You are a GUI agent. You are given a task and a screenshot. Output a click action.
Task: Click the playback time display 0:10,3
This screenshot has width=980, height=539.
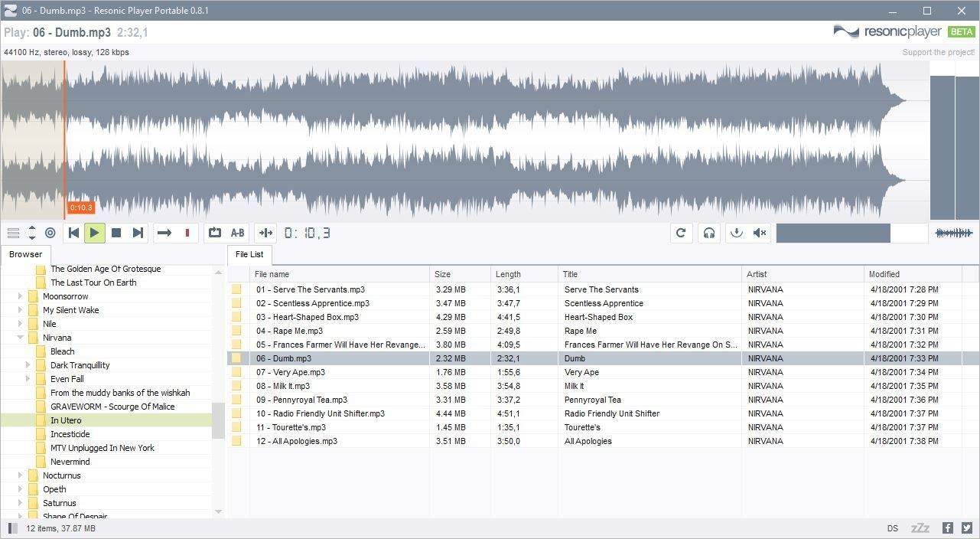pyautogui.click(x=308, y=233)
